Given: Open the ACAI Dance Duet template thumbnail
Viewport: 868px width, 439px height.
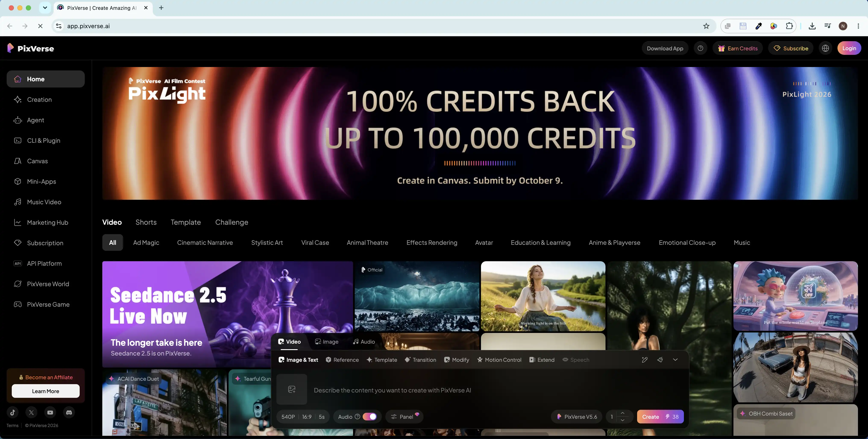Looking at the screenshot, I should coord(164,402).
